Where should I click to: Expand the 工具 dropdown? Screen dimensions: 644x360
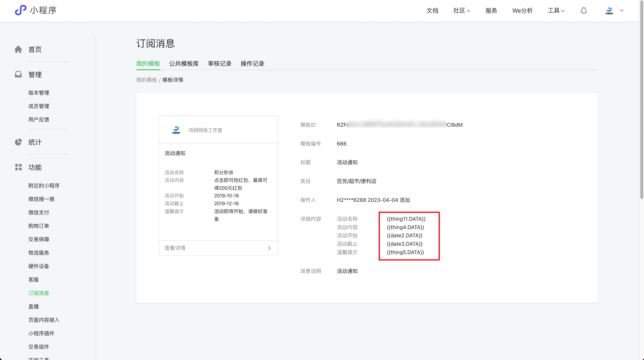555,10
